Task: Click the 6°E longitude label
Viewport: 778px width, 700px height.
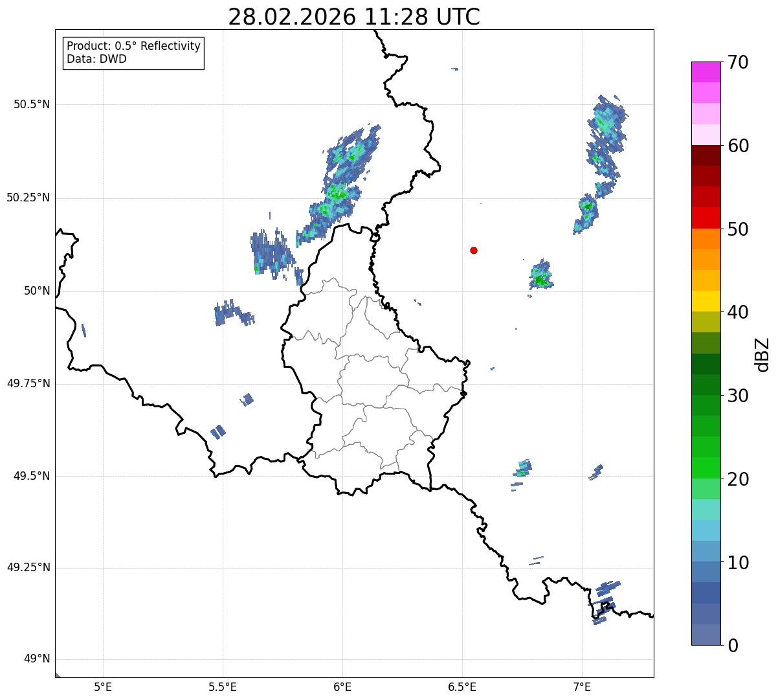Action: [x=342, y=687]
